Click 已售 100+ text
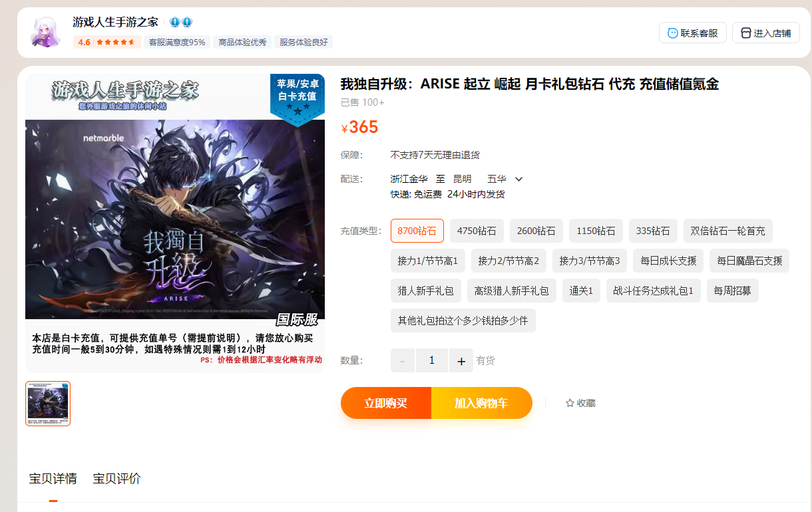The image size is (812, 512). (363, 102)
